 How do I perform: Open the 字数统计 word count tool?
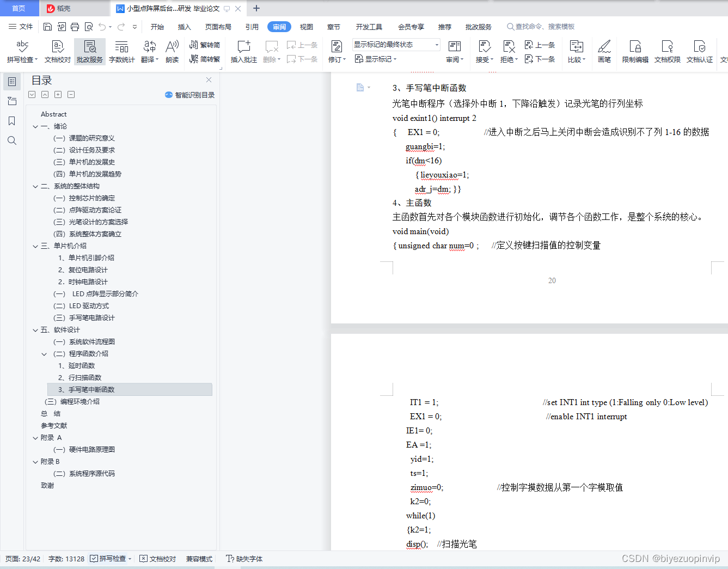pyautogui.click(x=121, y=52)
